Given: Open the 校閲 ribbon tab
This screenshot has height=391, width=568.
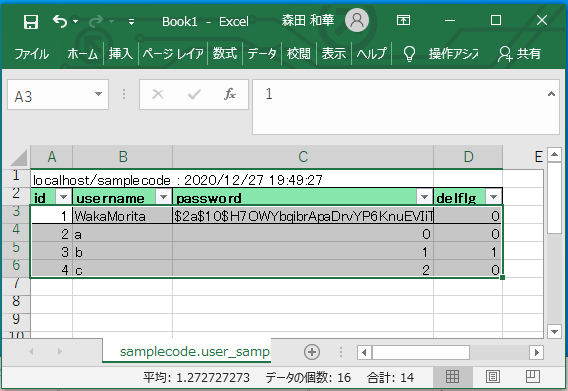Looking at the screenshot, I should [x=298, y=54].
